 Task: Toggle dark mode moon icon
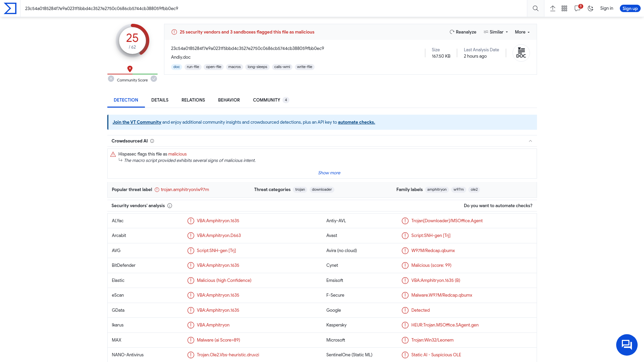point(591,8)
